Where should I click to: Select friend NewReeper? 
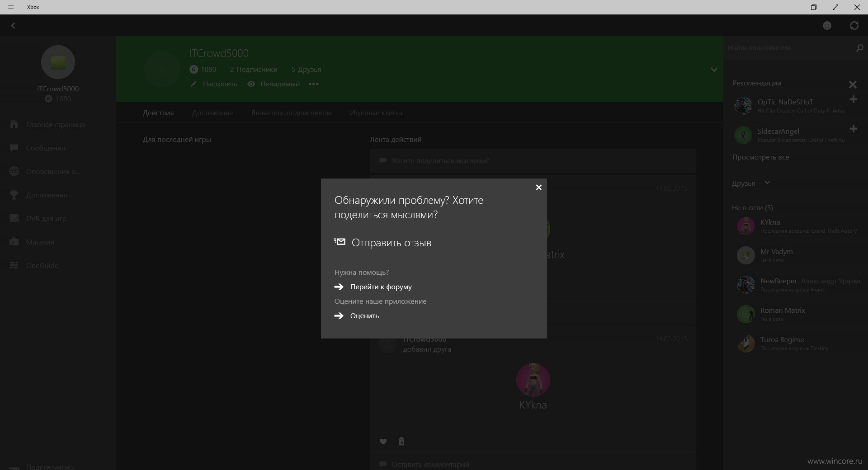tap(798, 285)
